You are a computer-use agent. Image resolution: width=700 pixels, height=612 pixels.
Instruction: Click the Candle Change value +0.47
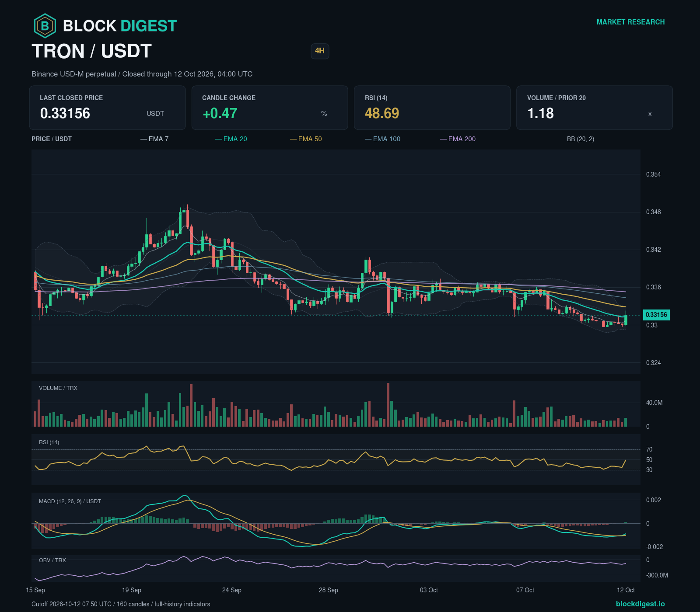220,114
